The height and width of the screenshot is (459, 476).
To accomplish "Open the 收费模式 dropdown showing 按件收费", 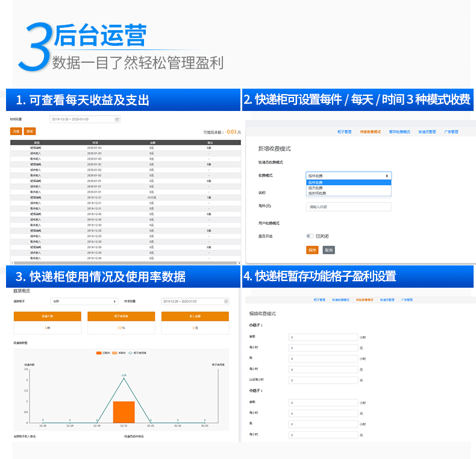I will pos(348,176).
